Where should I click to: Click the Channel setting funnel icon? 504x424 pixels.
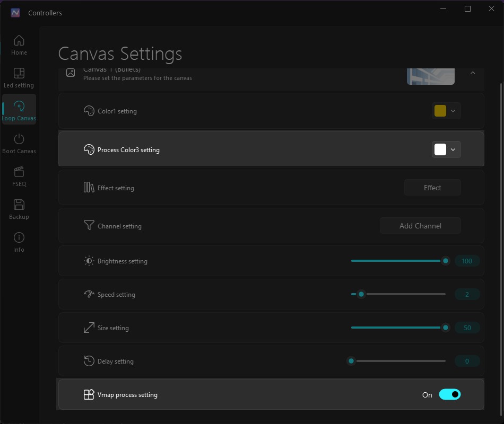click(89, 225)
